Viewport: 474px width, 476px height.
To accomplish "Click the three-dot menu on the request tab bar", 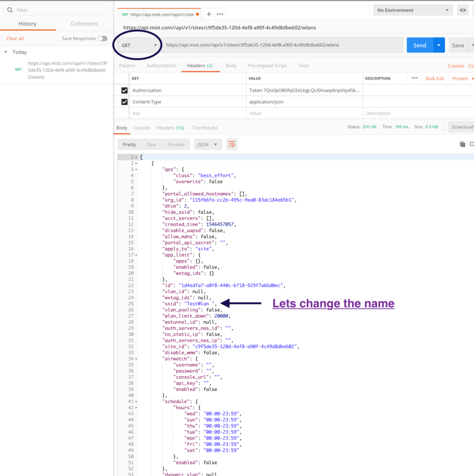I will [x=220, y=13].
